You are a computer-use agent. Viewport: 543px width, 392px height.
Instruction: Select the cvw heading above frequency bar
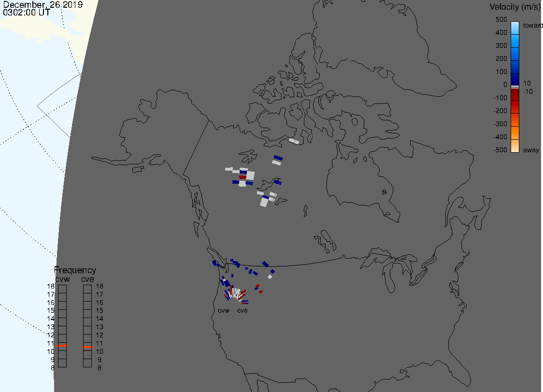(x=62, y=279)
